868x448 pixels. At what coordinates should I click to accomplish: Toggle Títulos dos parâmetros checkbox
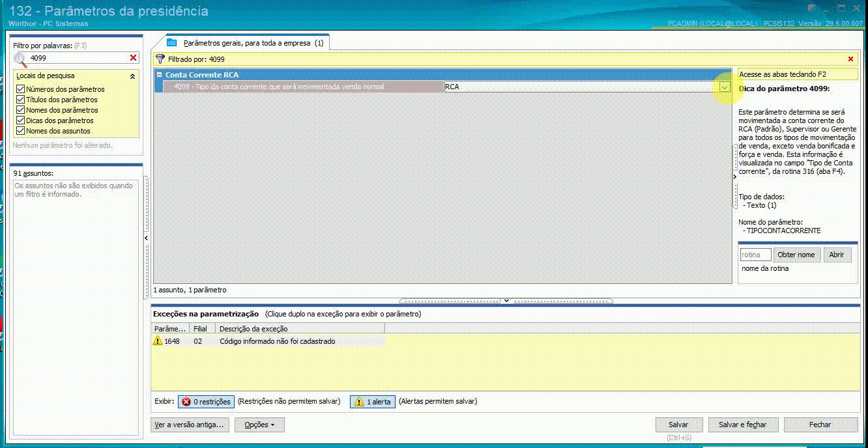click(x=20, y=100)
